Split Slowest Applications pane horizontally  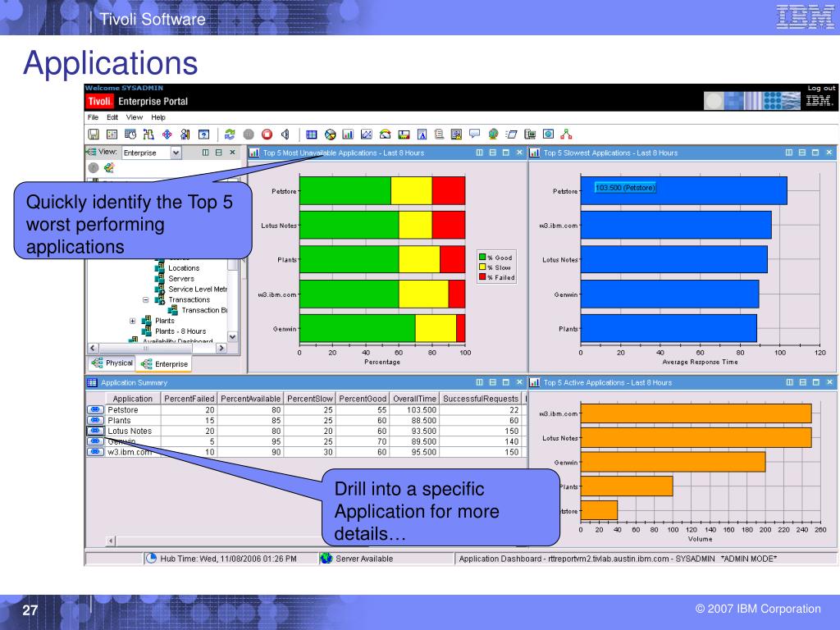[802, 153]
